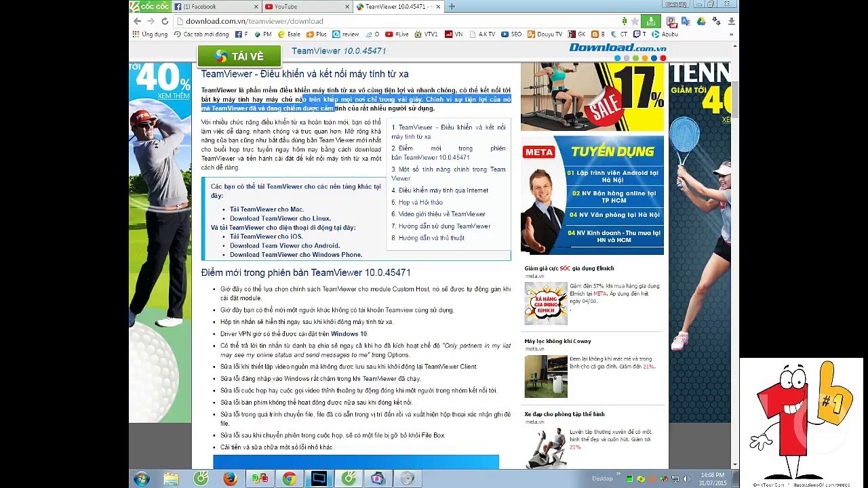
Task: Click the TeamViewer 10.0.45471 header title
Action: pyautogui.click(x=339, y=52)
